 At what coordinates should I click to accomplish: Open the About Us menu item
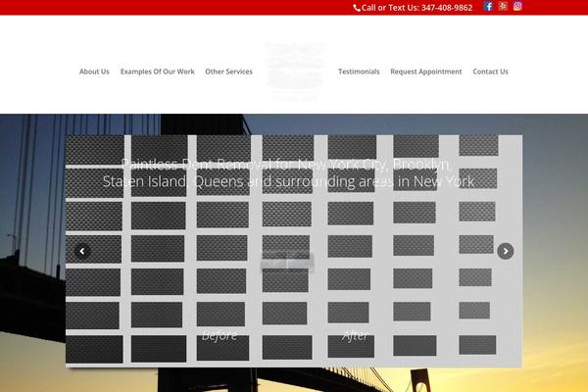94,72
